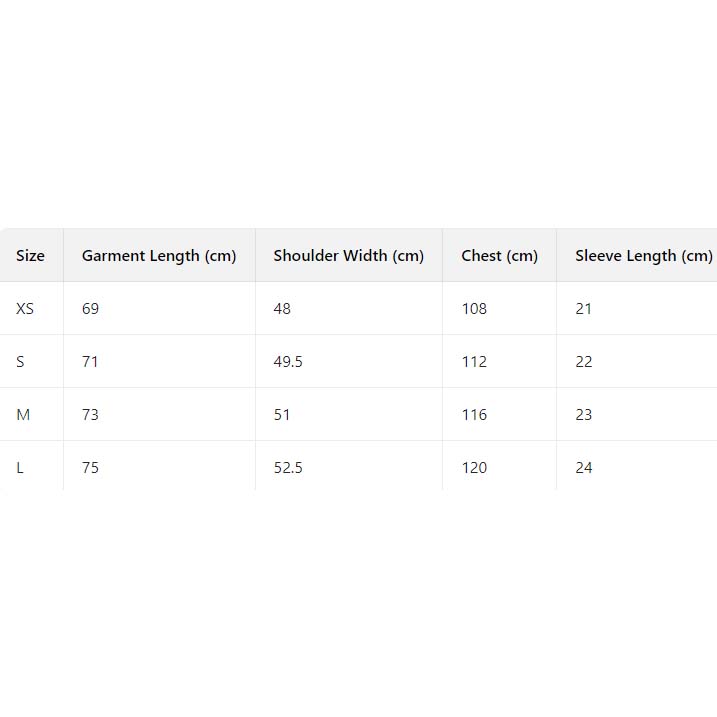Click shoulder width value 52.5
717x717 pixels.
tap(288, 468)
